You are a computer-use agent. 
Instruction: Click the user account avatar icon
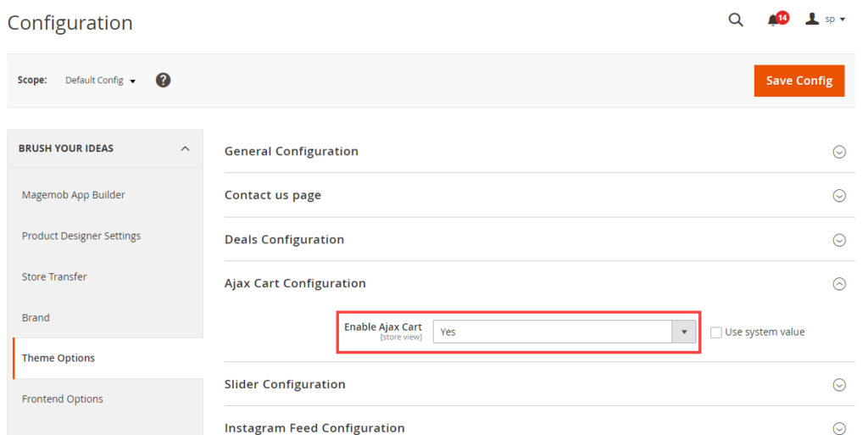[812, 19]
